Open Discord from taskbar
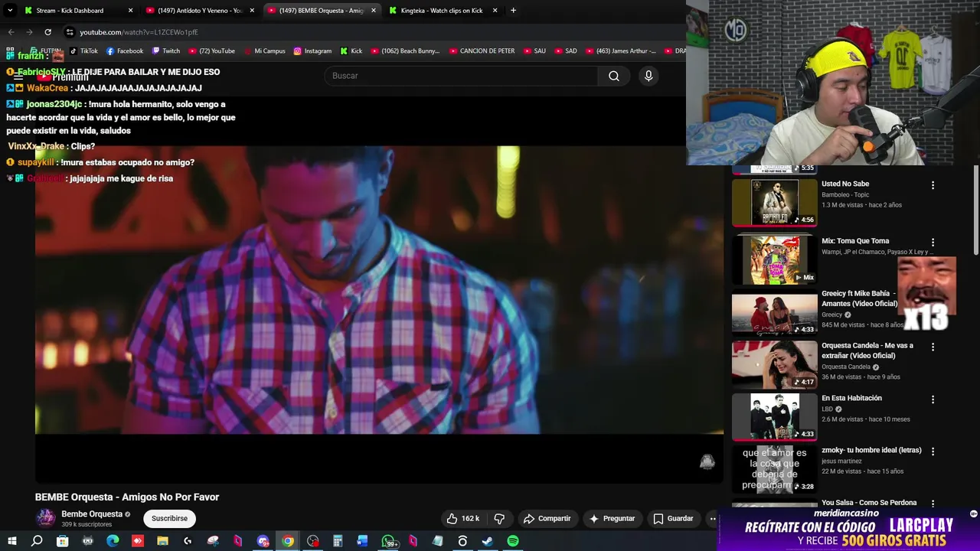 [263, 541]
